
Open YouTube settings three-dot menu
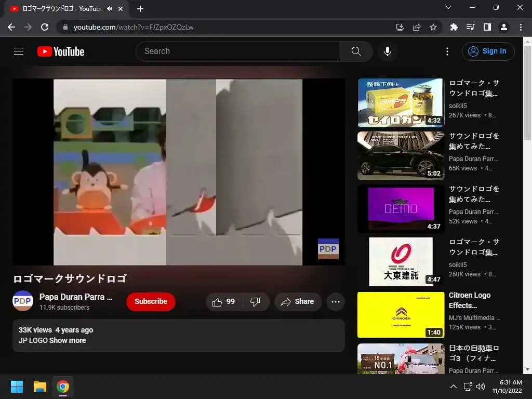pos(447,51)
